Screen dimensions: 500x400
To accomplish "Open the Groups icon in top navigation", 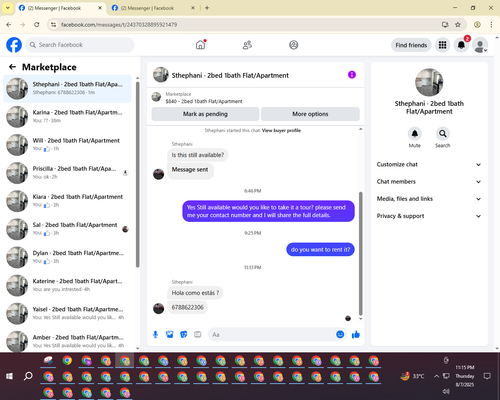I will coord(294,45).
